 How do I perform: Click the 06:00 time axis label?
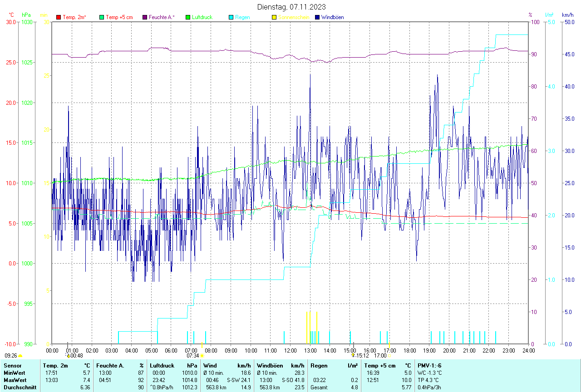[x=171, y=350]
